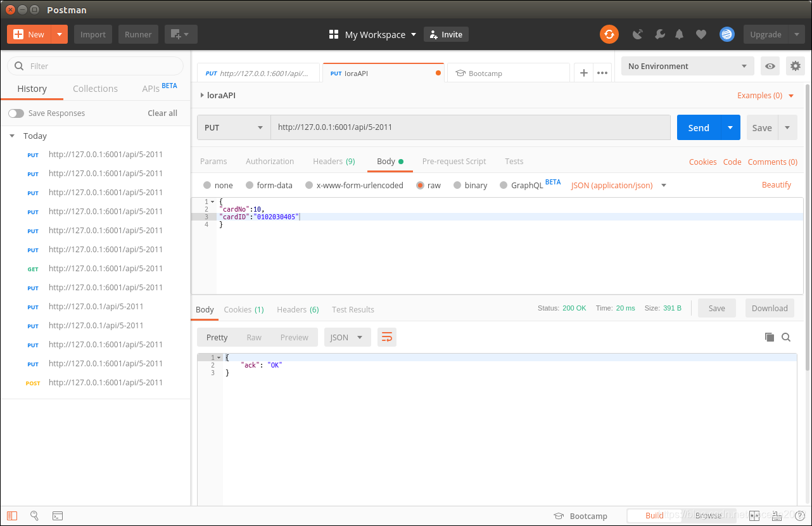
Task: Switch to two-pane view icon
Action: point(754,516)
